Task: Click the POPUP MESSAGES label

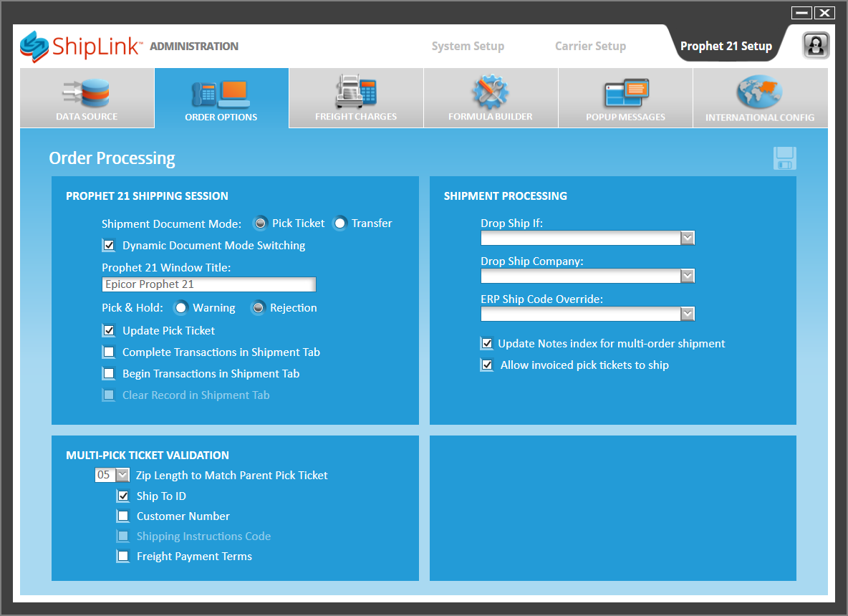Action: click(626, 117)
